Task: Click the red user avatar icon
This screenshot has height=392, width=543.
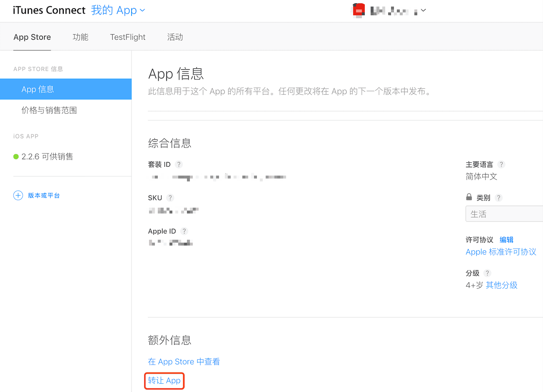Action: [359, 11]
